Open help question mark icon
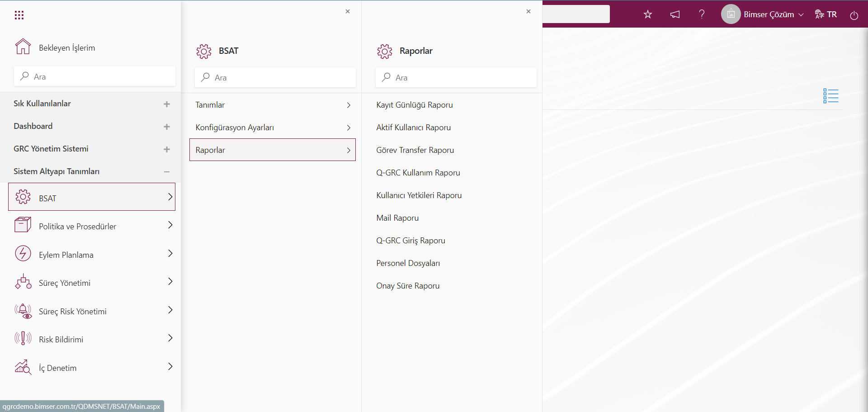Screen dimensions: 868x412 [702, 14]
